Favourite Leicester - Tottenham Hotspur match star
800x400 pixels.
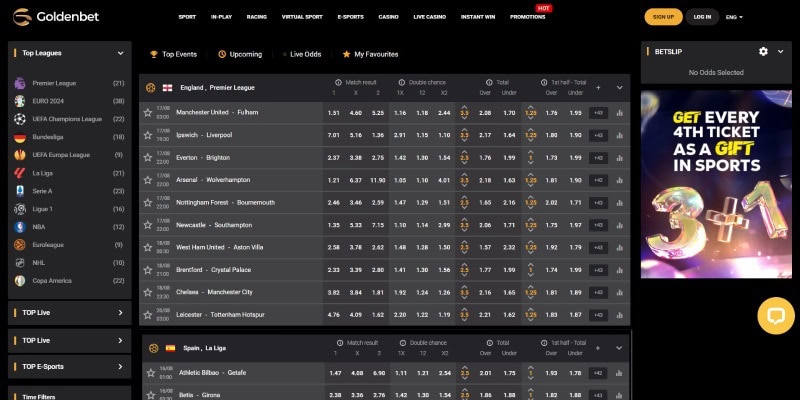148,314
